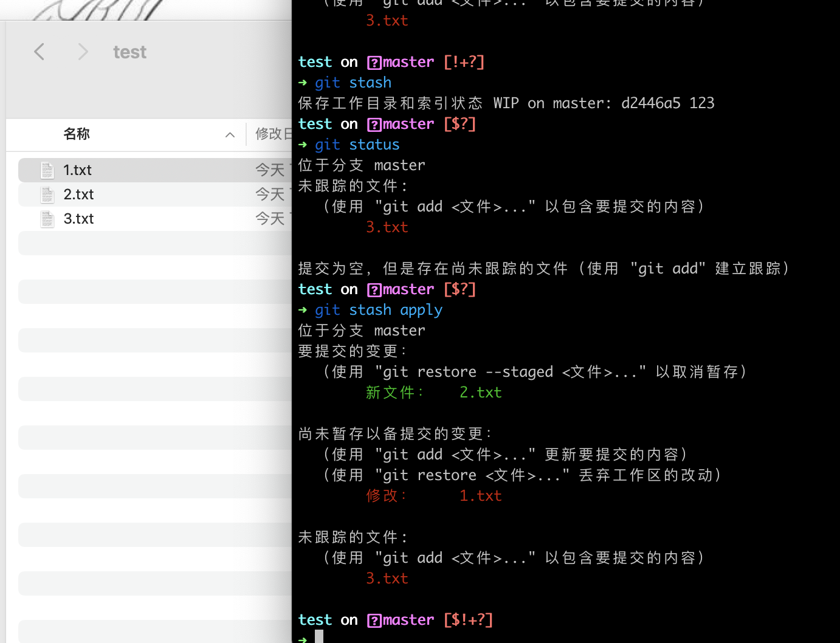The image size is (840, 643).
Task: Select the 2.txt file name
Action: point(79,194)
